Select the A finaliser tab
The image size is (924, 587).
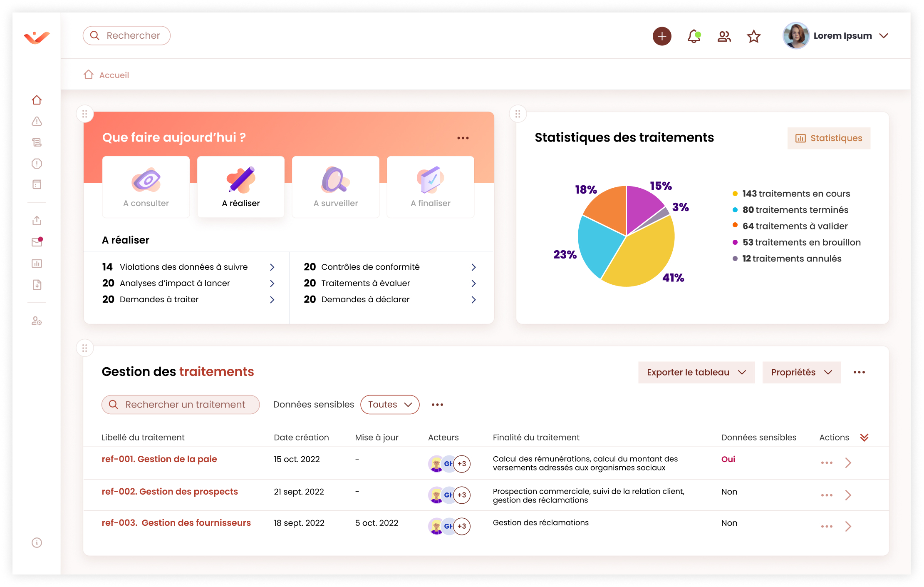click(431, 187)
